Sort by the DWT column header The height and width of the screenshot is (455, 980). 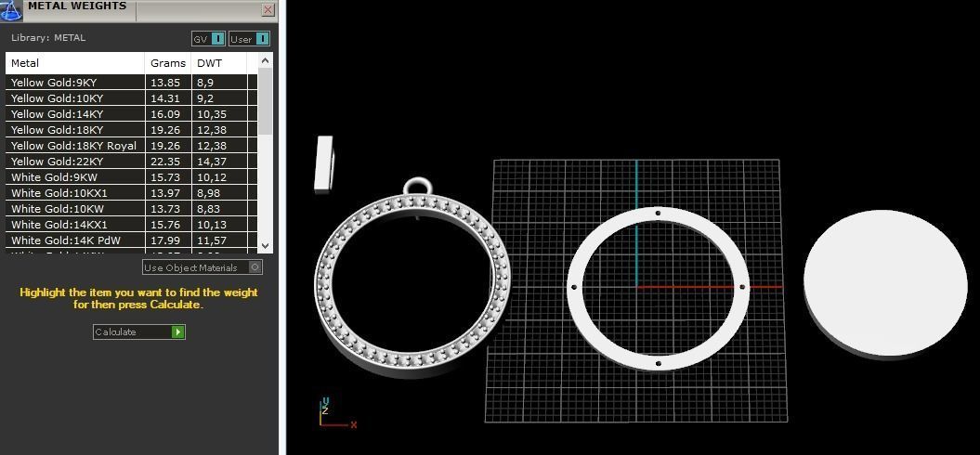218,63
